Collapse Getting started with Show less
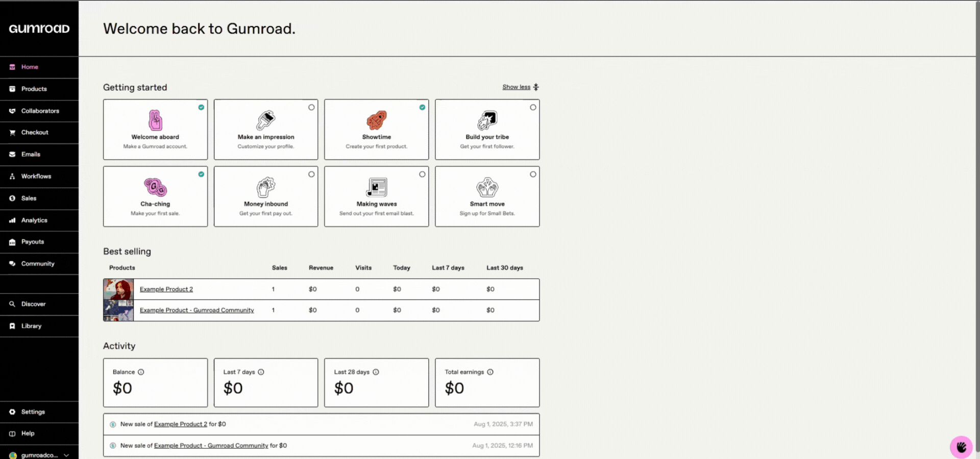 point(520,87)
